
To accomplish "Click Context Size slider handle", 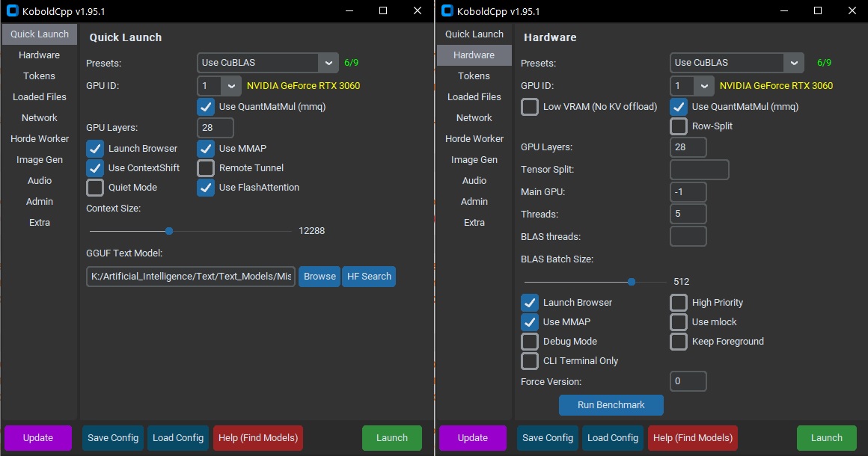I will (169, 231).
